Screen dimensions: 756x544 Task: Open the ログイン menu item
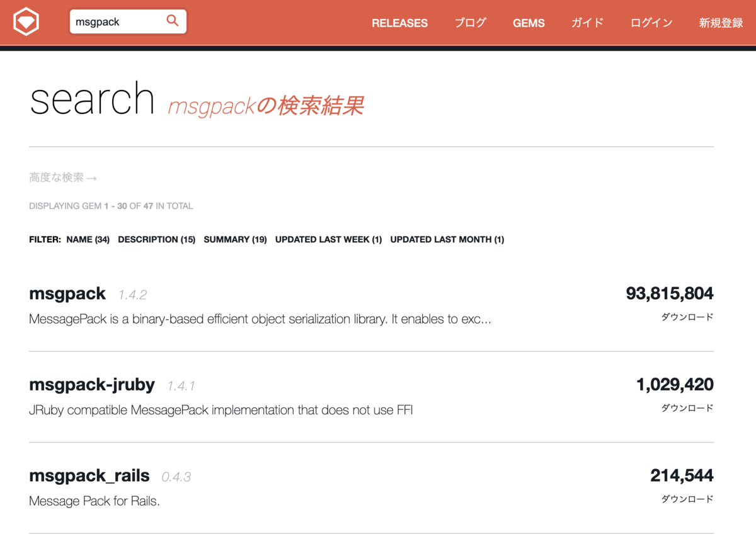tap(651, 23)
